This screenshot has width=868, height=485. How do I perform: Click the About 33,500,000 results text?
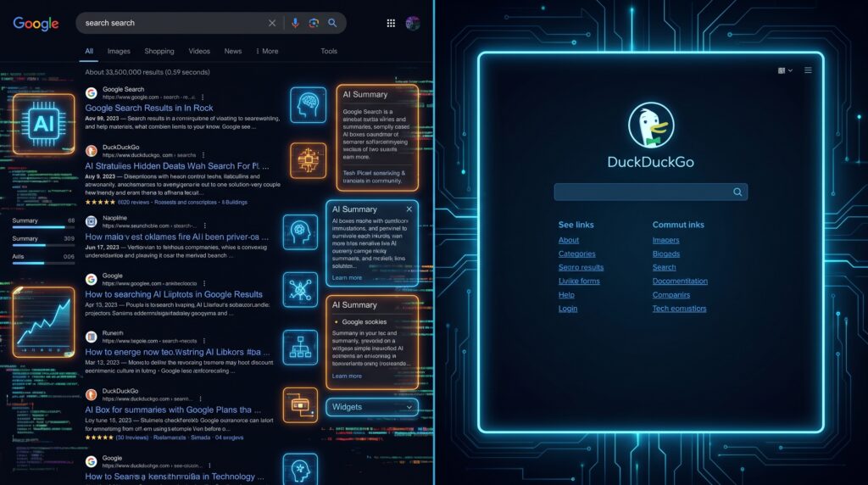click(147, 72)
